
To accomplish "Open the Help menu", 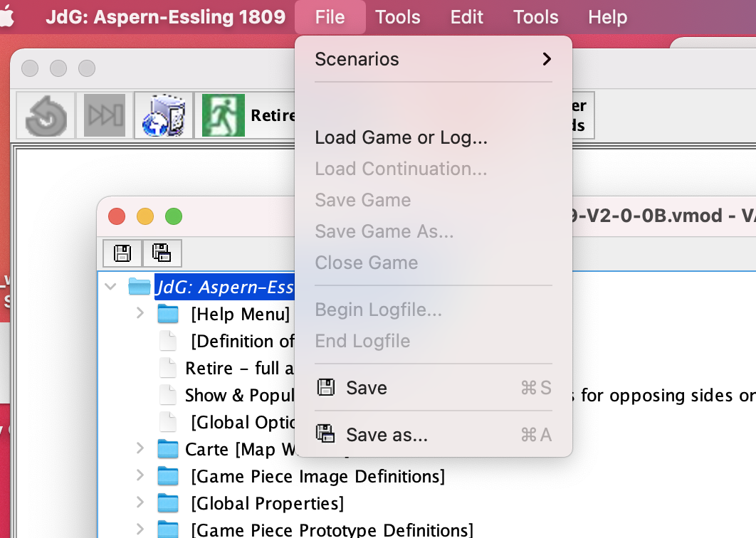I will (x=607, y=16).
